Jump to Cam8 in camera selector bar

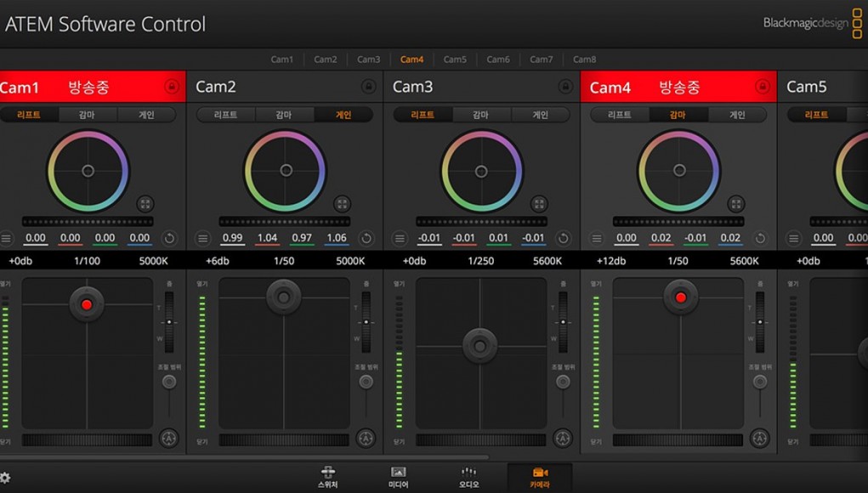coord(584,59)
